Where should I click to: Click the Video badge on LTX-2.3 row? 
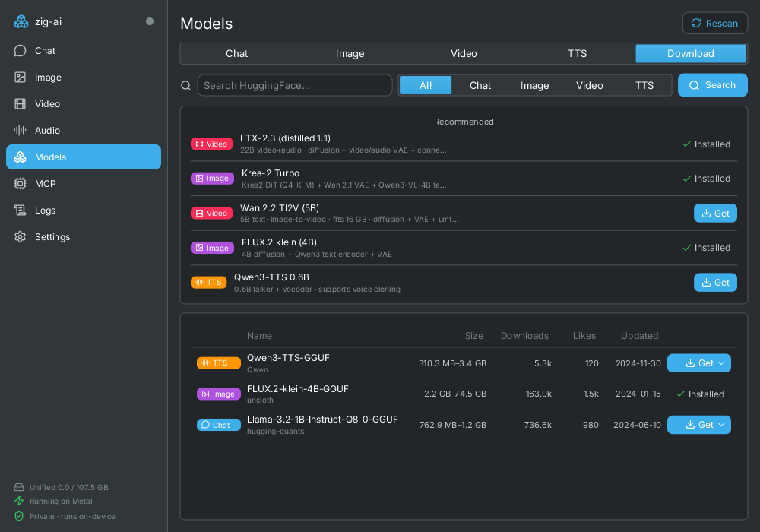point(212,144)
